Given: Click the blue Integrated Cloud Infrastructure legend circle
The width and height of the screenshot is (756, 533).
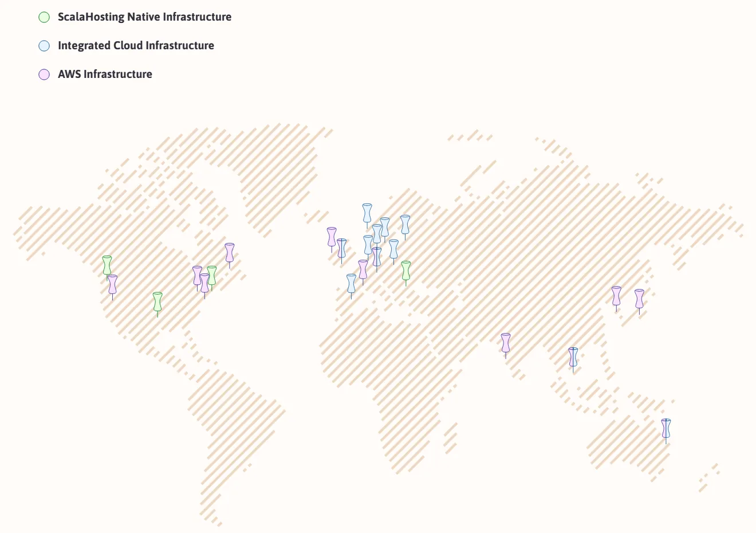Looking at the screenshot, I should [x=44, y=46].
